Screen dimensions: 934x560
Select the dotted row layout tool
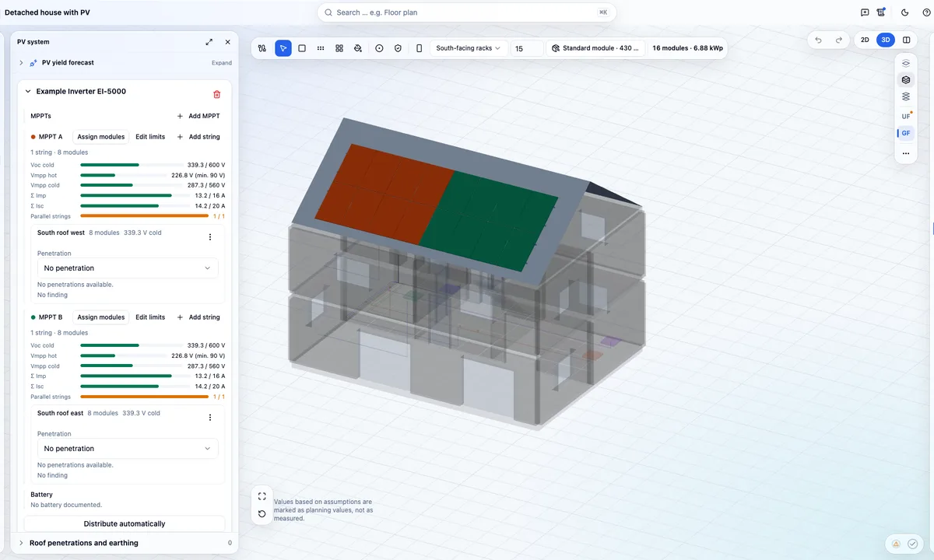coord(321,48)
